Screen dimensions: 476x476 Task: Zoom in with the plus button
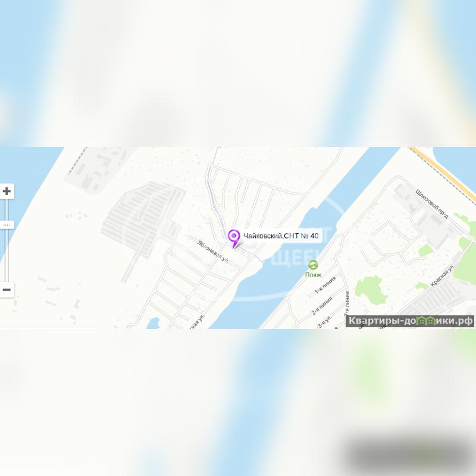coord(7,191)
